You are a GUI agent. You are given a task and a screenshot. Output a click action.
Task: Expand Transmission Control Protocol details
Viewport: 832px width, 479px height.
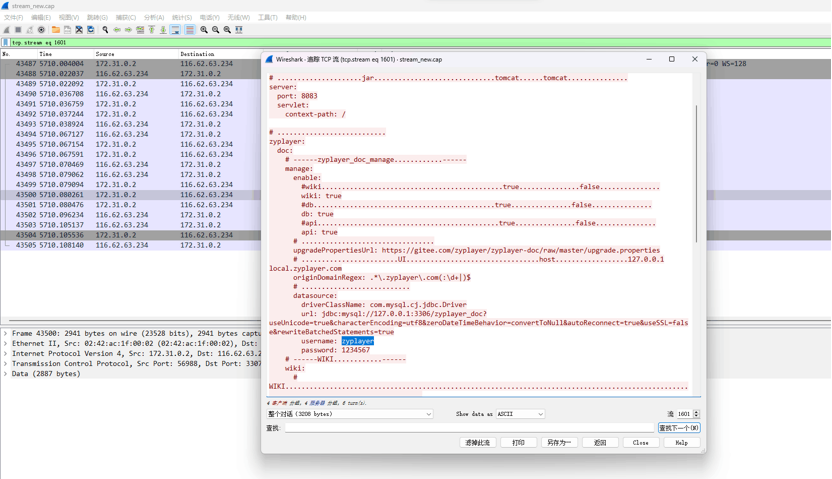click(x=5, y=364)
